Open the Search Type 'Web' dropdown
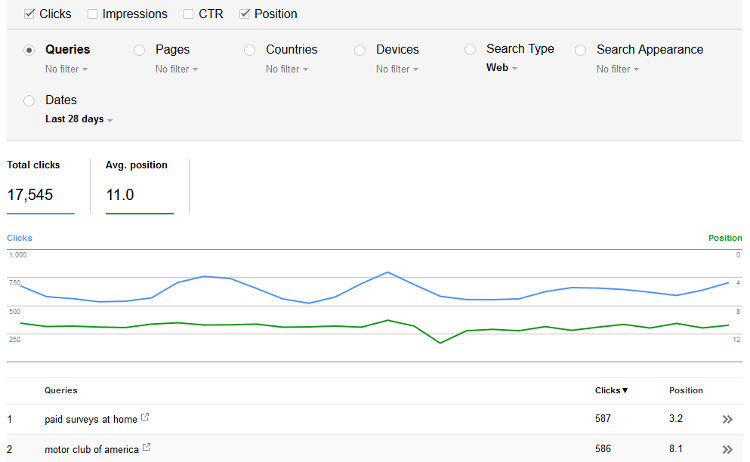The image size is (750, 462). click(502, 68)
